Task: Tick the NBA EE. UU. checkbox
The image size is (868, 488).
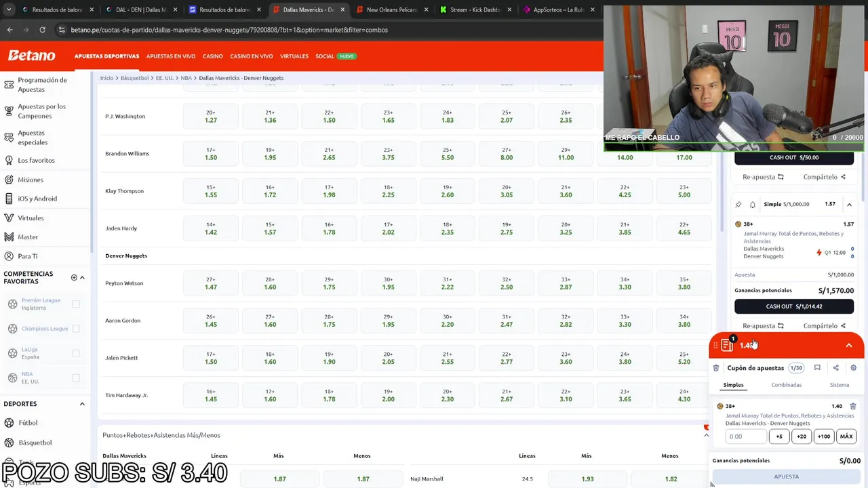Action: coord(76,378)
